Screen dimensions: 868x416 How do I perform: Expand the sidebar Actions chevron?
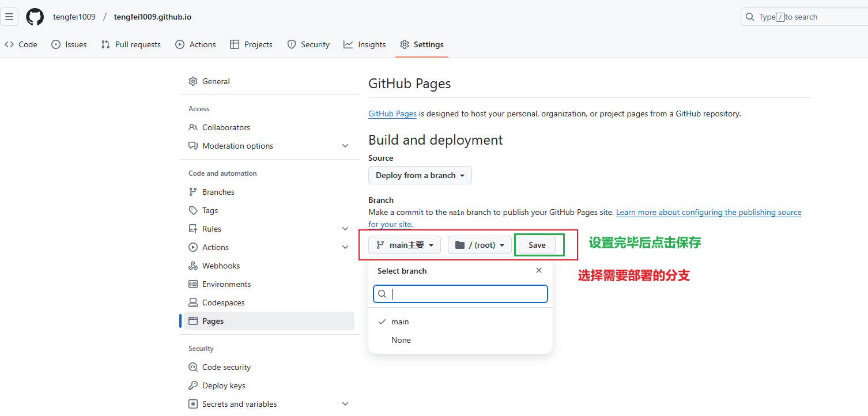[x=345, y=247]
